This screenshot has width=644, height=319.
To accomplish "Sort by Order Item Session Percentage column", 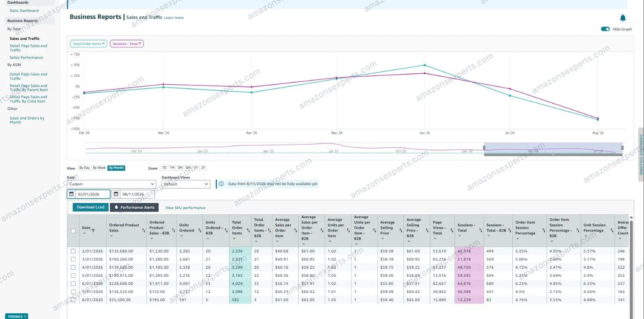I will (x=544, y=230).
